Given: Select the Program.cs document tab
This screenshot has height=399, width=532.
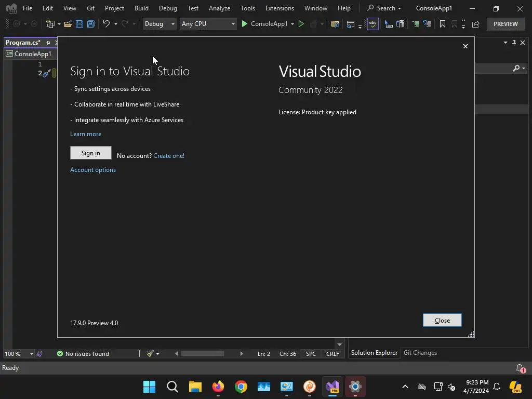Looking at the screenshot, I should [x=23, y=43].
